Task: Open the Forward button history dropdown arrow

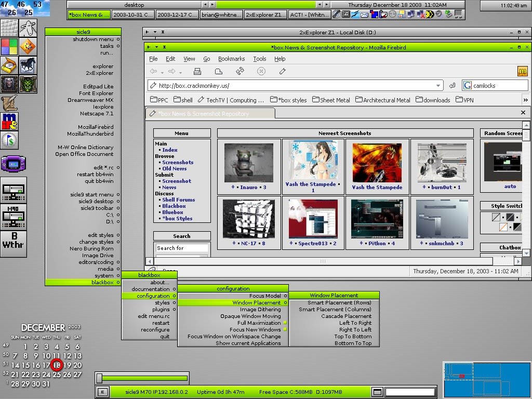Action: (180, 72)
